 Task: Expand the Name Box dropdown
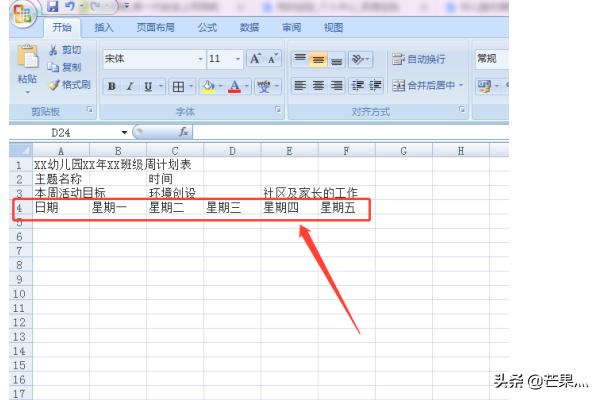pyautogui.click(x=124, y=133)
